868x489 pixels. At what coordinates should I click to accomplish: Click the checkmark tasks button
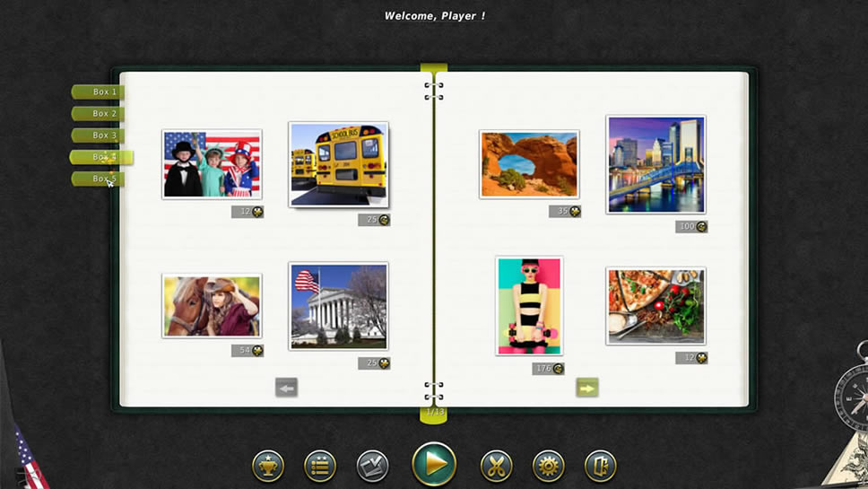tap(372, 466)
